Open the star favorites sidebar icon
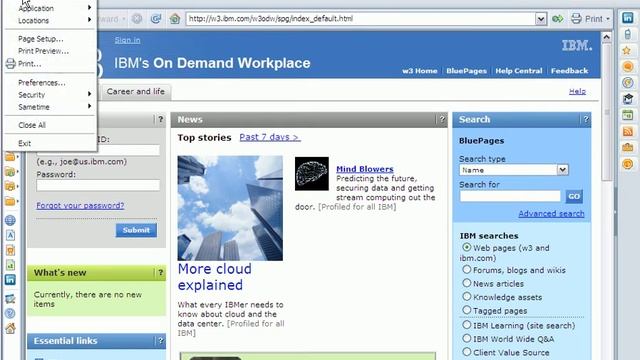 pos(627,51)
